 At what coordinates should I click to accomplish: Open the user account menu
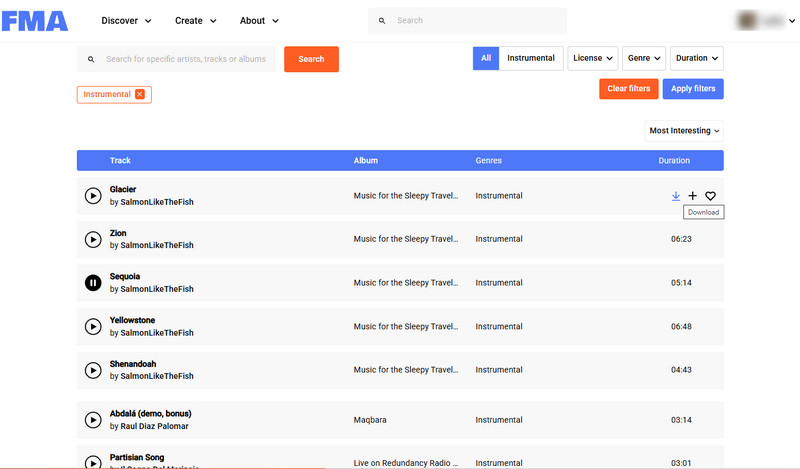pos(766,21)
